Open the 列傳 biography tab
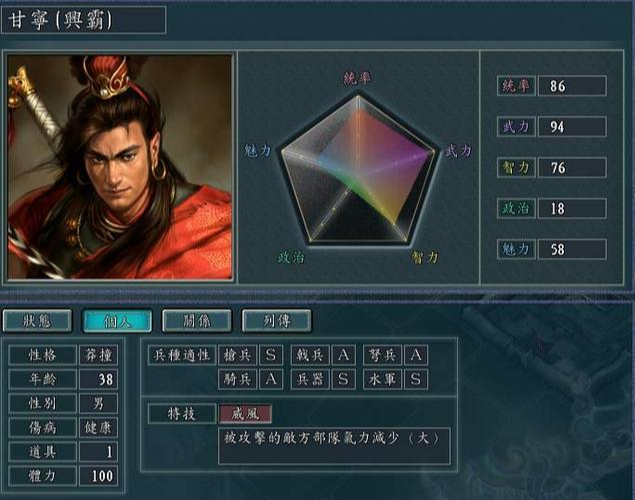The image size is (635, 500). (277, 321)
